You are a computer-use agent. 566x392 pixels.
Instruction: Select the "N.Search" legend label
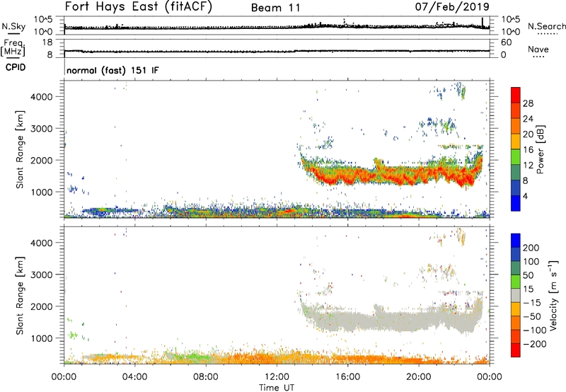[546, 26]
